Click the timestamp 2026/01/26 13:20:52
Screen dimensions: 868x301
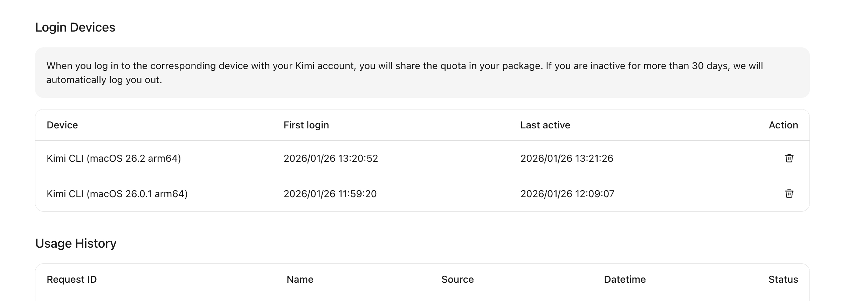tap(331, 158)
